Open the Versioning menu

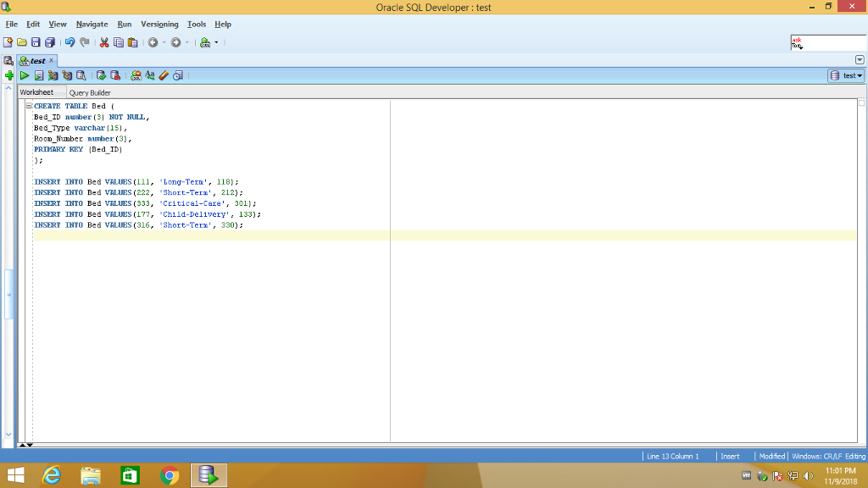point(160,24)
